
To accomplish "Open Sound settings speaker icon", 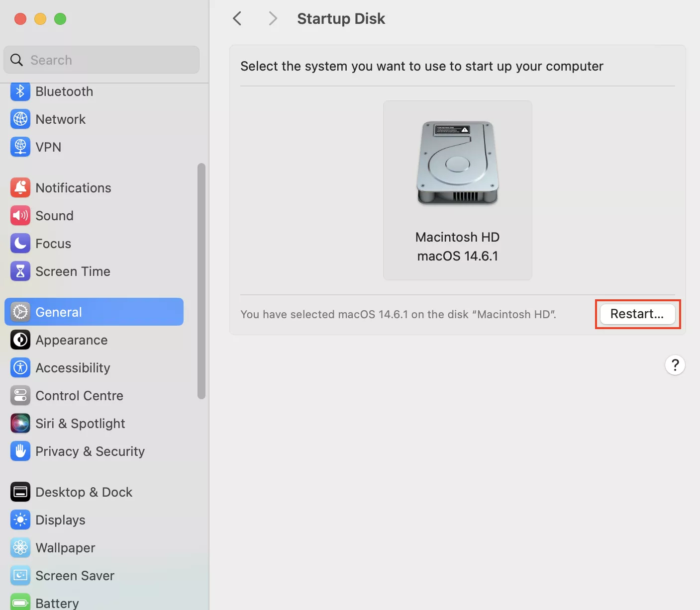I will [x=20, y=216].
